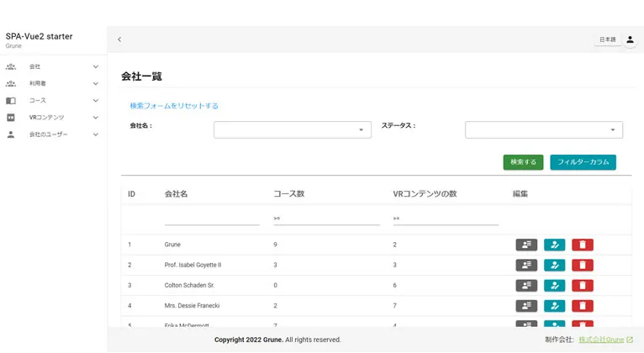Click the edit icon for Mrs. Dessie Franecki
The image size is (644, 353).
click(554, 306)
